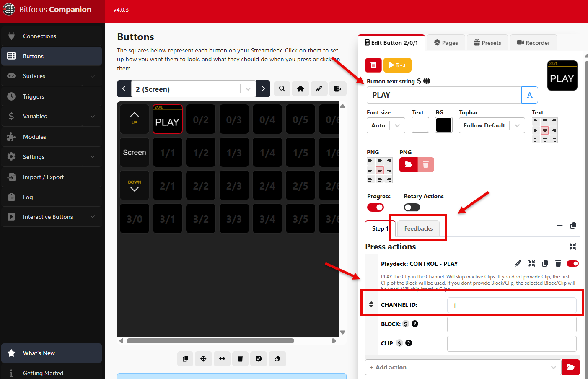Delete the Playdeck CONTROL - PLAY action
The image size is (588, 379).
(558, 263)
